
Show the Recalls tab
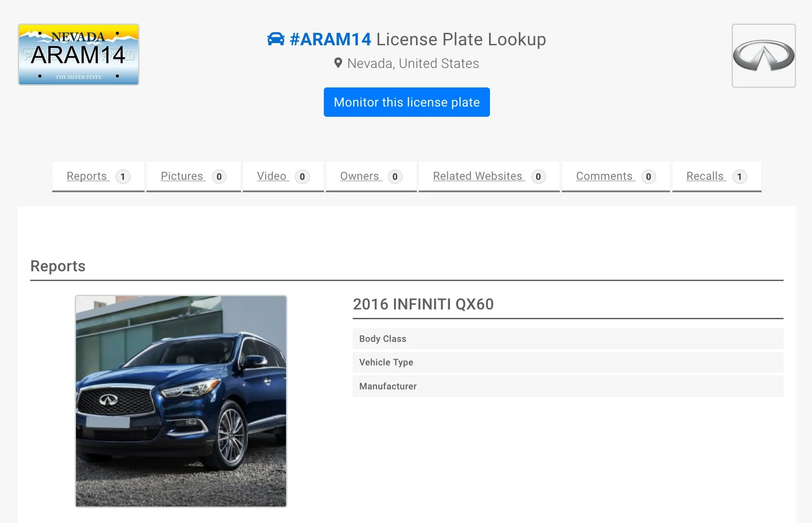(716, 176)
